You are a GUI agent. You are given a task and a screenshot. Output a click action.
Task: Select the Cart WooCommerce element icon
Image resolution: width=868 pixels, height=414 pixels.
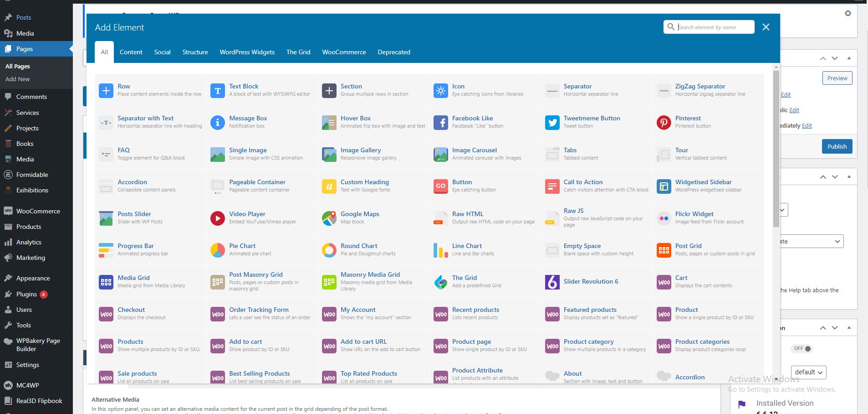coord(663,282)
